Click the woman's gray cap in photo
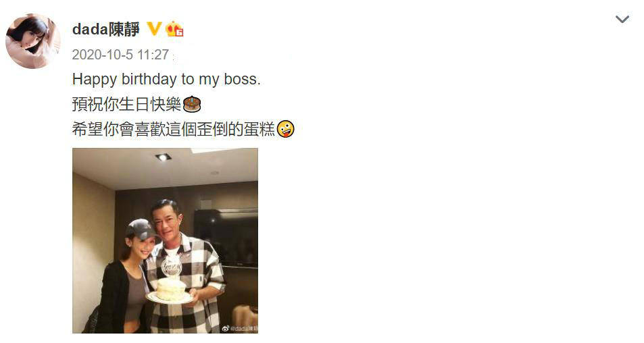 [x=141, y=230]
